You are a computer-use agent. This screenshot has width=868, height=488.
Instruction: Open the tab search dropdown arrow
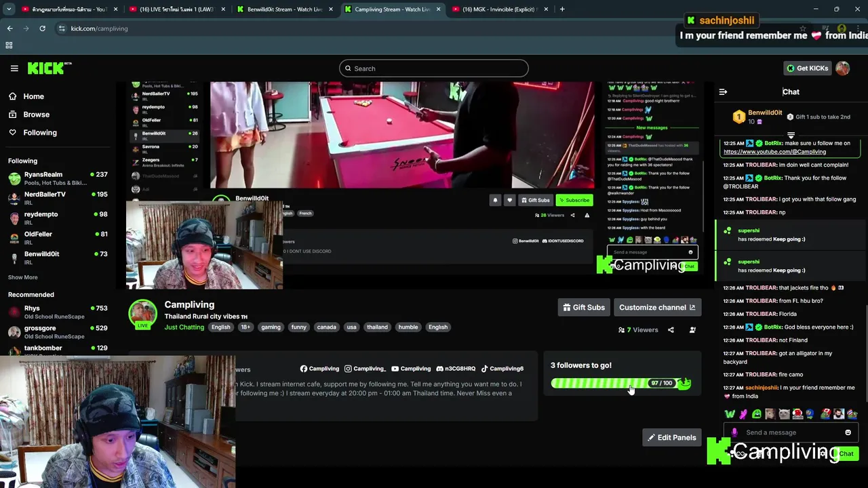pyautogui.click(x=9, y=9)
